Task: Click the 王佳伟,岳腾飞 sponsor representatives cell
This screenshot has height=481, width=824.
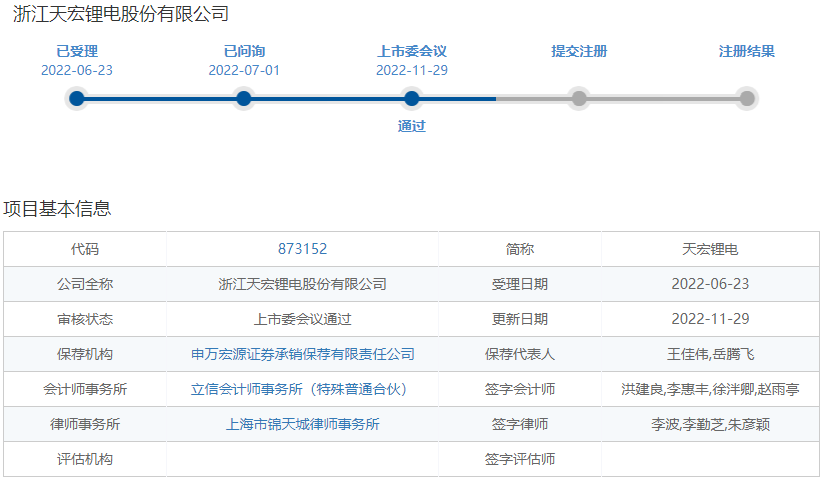Action: [x=710, y=354]
